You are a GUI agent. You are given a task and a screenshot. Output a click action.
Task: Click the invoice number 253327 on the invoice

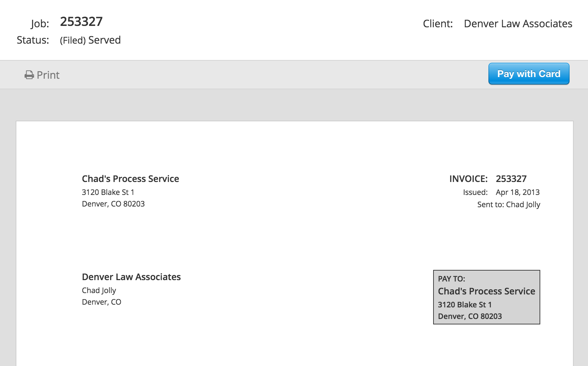[x=511, y=178]
